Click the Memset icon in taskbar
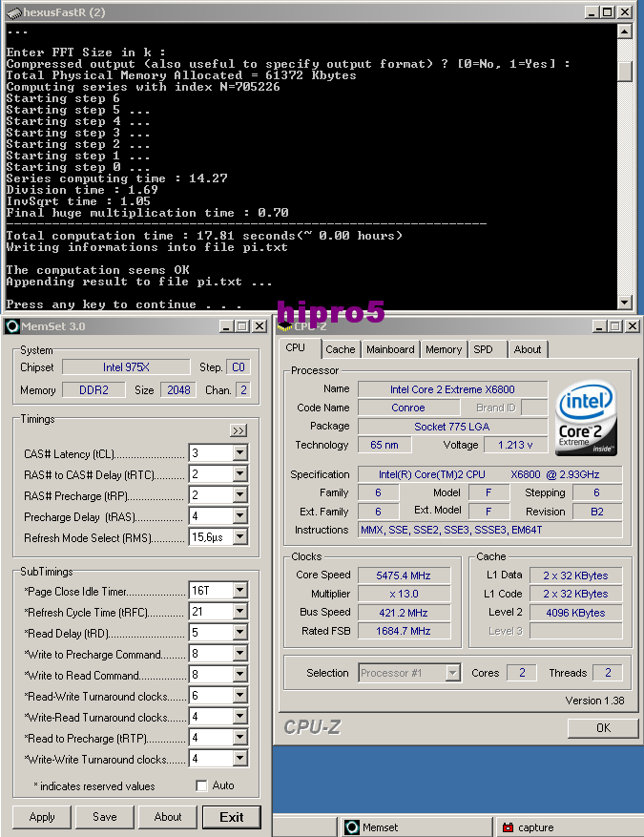This screenshot has width=644, height=837. (x=352, y=827)
